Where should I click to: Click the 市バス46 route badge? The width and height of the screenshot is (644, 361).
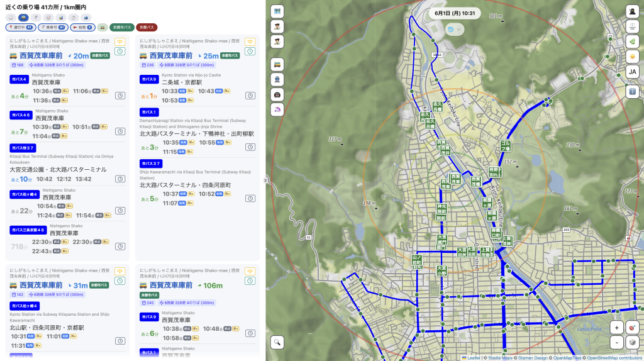click(21, 115)
